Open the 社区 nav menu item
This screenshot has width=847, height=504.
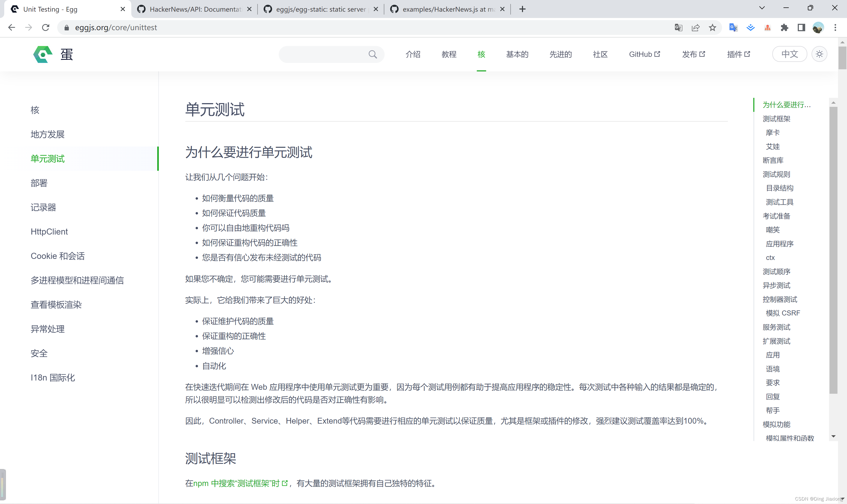point(600,54)
